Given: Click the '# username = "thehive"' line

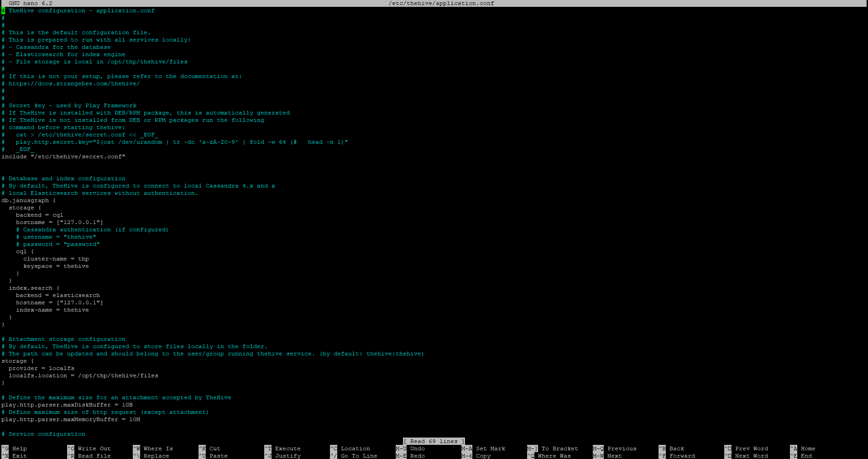Looking at the screenshot, I should [x=56, y=237].
